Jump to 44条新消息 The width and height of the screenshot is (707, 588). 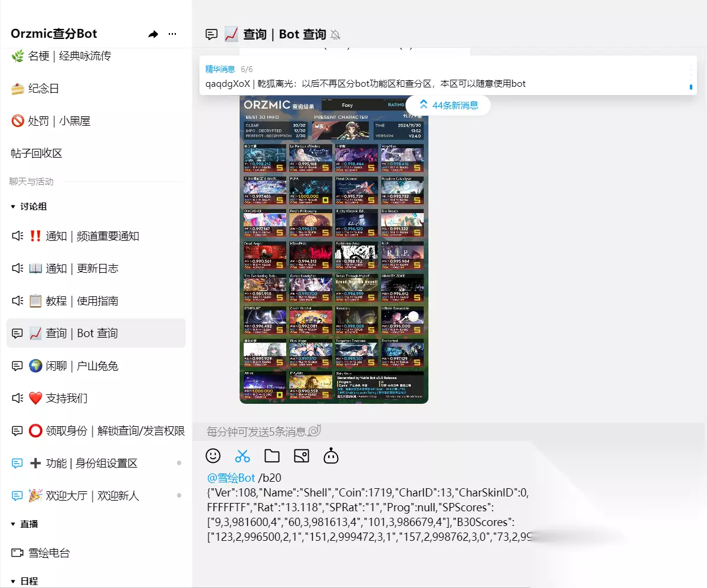(x=448, y=105)
